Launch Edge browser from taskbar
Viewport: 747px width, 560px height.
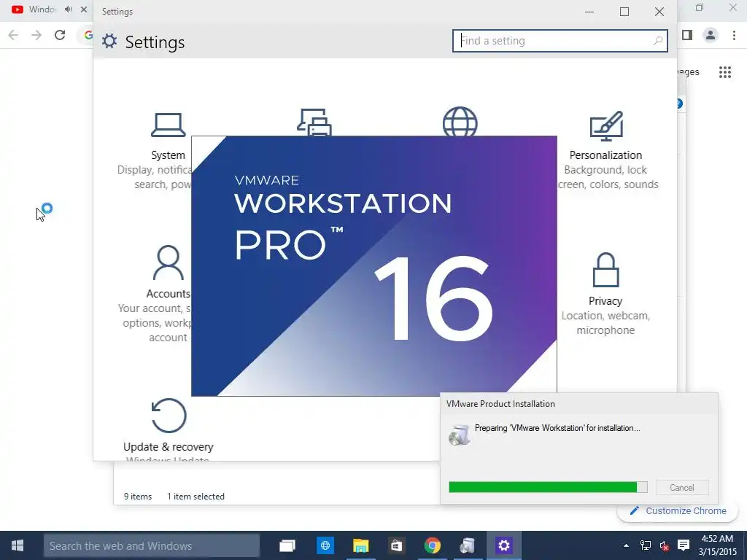(325, 545)
